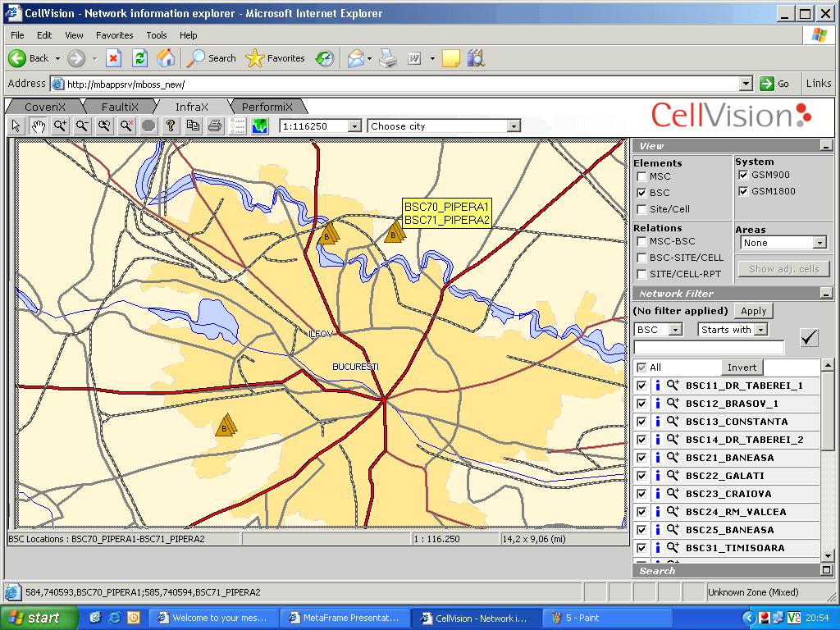
Task: Open the map legend icon
Action: tap(237, 126)
